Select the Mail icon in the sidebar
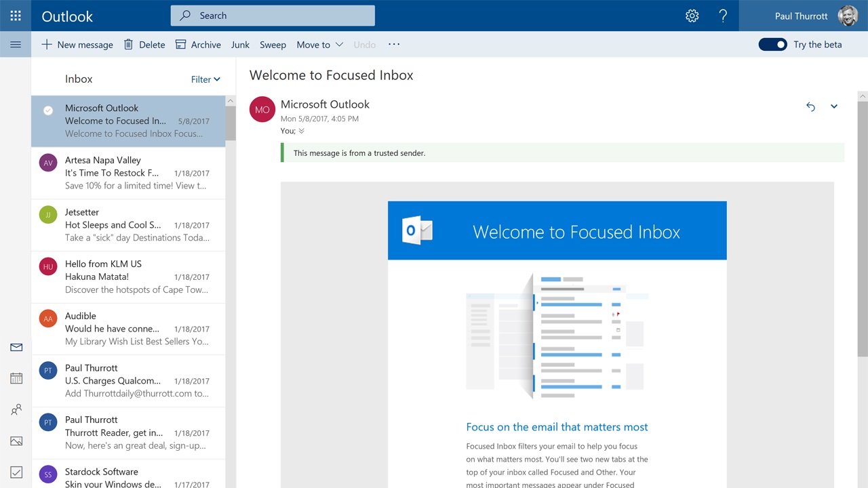The image size is (868, 488). click(x=16, y=347)
